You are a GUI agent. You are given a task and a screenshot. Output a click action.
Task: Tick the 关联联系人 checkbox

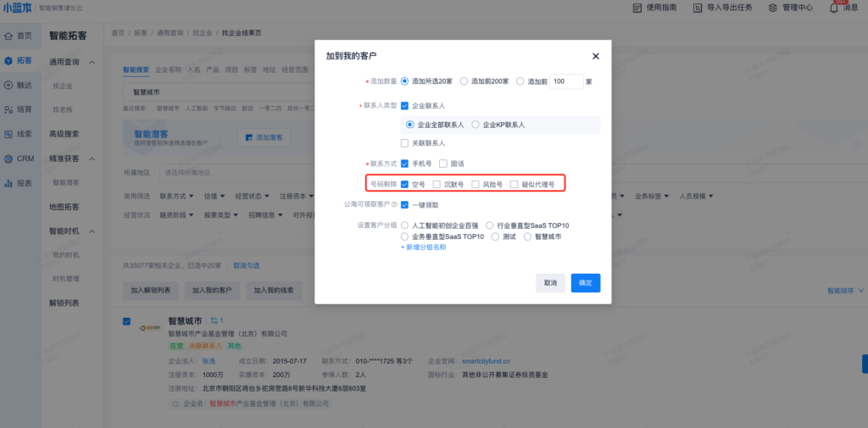tap(405, 143)
